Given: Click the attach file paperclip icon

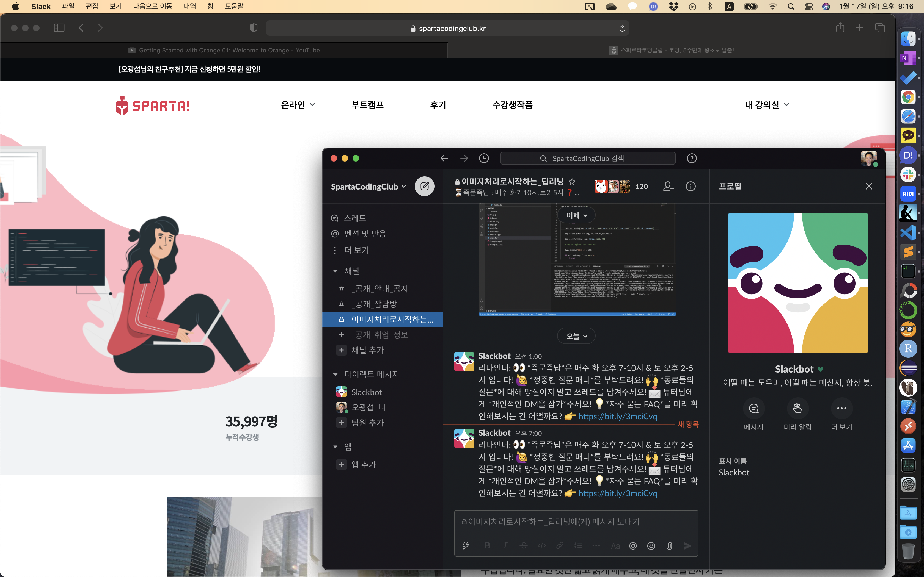Looking at the screenshot, I should click(x=669, y=546).
